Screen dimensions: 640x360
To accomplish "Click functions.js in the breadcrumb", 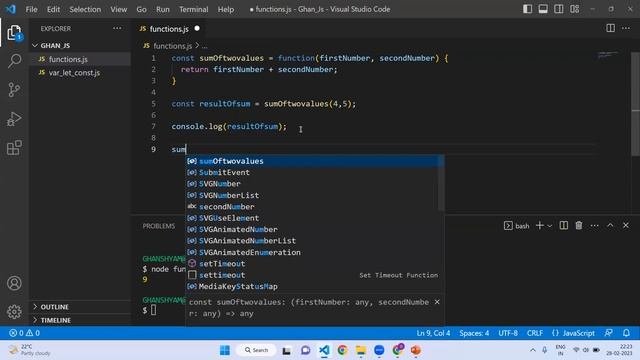I will point(172,46).
